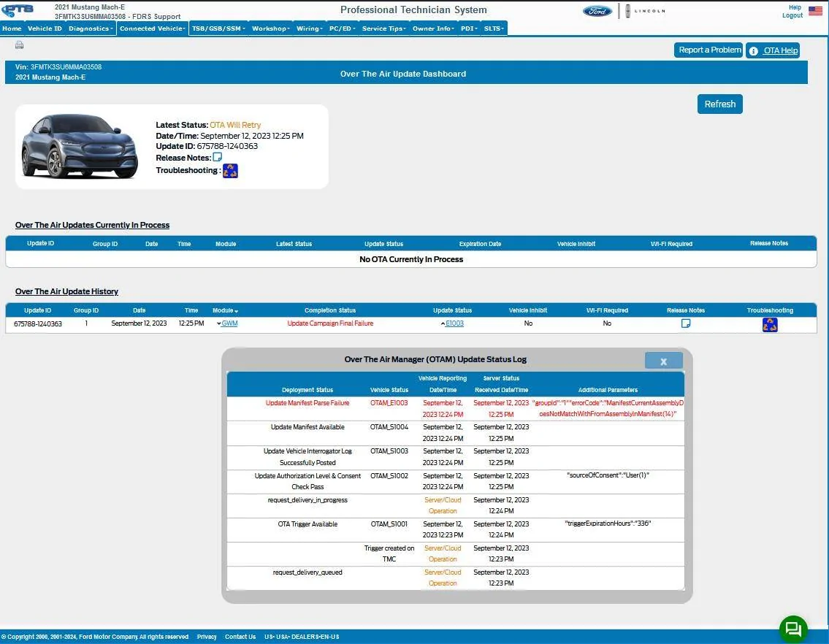
Task: Sort by Module column header
Action: coord(225,310)
